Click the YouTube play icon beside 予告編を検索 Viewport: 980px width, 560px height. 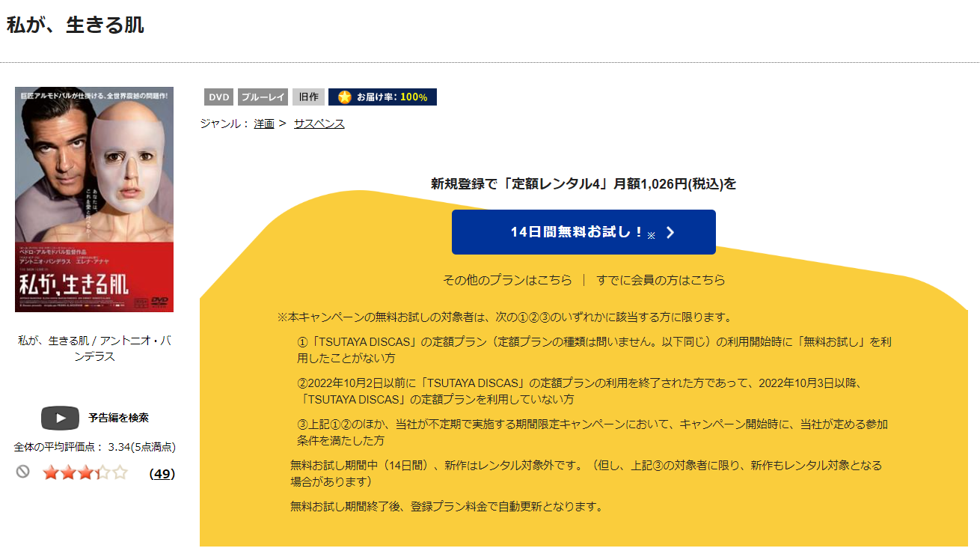click(x=60, y=419)
